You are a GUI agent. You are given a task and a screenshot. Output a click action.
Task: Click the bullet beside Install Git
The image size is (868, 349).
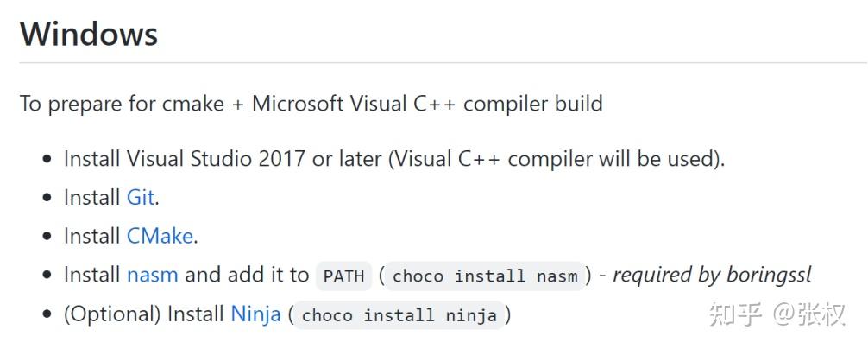coord(47,199)
